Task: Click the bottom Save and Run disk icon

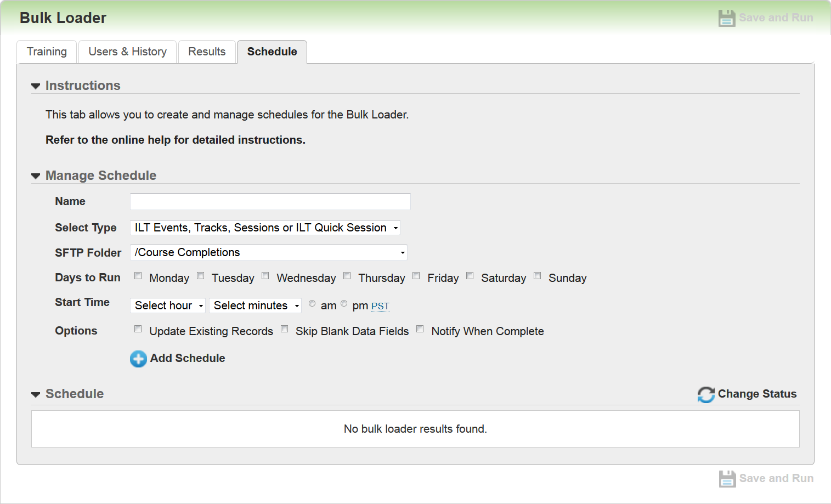Action: [727, 479]
